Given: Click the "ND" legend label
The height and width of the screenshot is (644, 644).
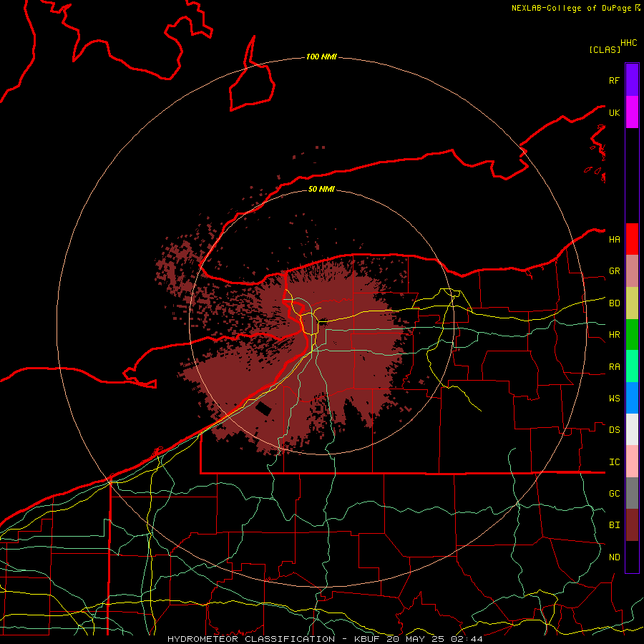Looking at the screenshot, I should (x=615, y=557).
